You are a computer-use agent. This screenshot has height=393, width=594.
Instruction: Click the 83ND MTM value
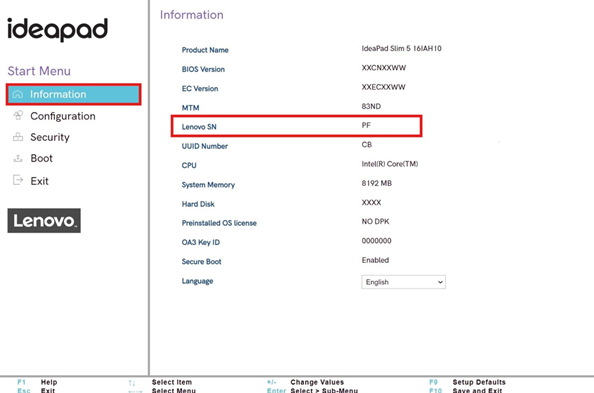pos(371,106)
